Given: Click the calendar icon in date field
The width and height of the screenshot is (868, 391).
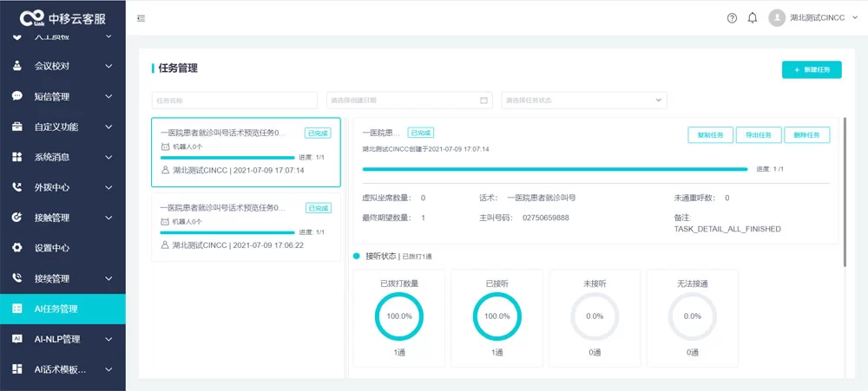Looking at the screenshot, I should click(x=483, y=101).
